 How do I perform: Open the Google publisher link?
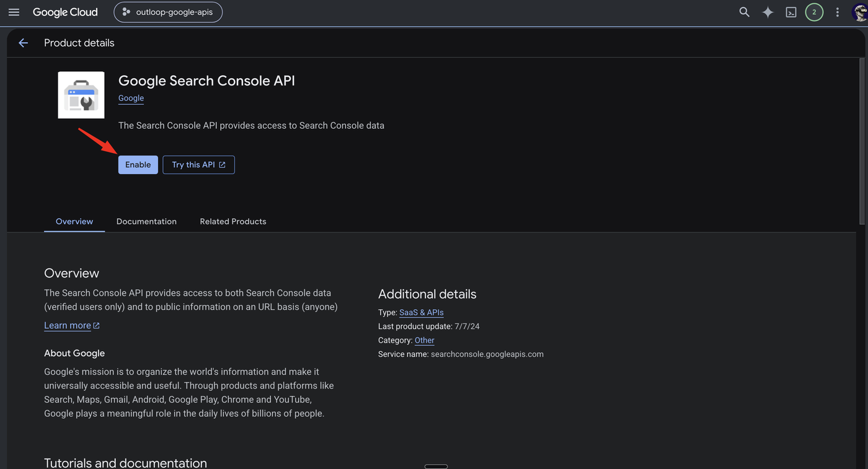coord(131,98)
